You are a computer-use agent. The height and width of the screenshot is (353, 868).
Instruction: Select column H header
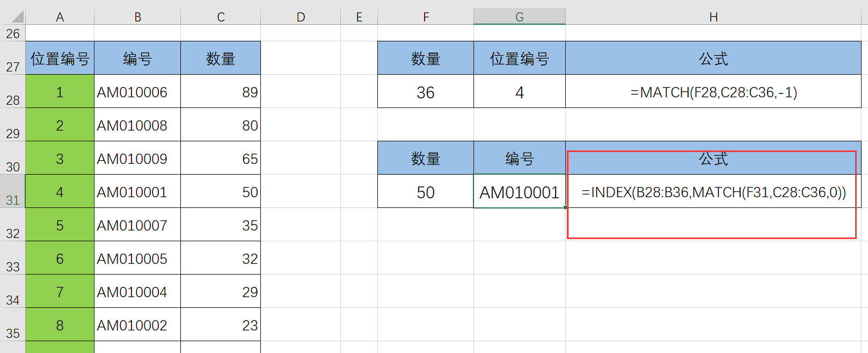[713, 17]
